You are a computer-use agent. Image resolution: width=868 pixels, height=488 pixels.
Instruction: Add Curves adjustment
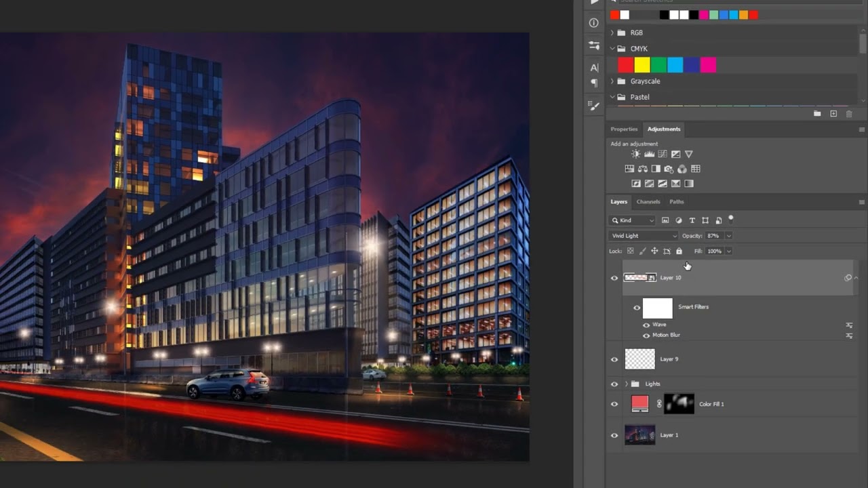[663, 155]
